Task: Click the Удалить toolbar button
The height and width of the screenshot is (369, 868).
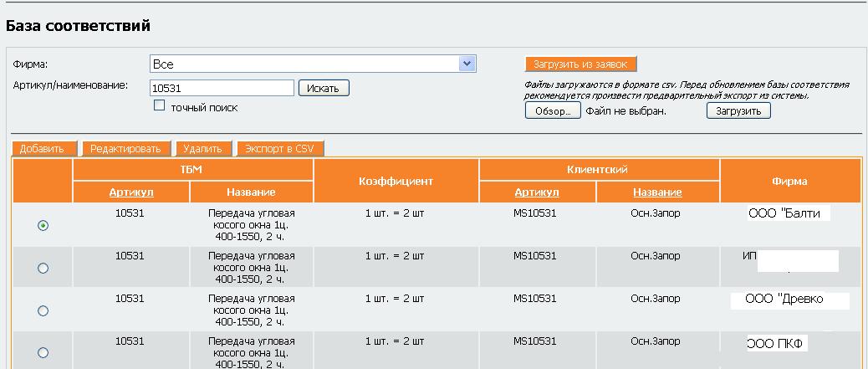Action: 202,149
